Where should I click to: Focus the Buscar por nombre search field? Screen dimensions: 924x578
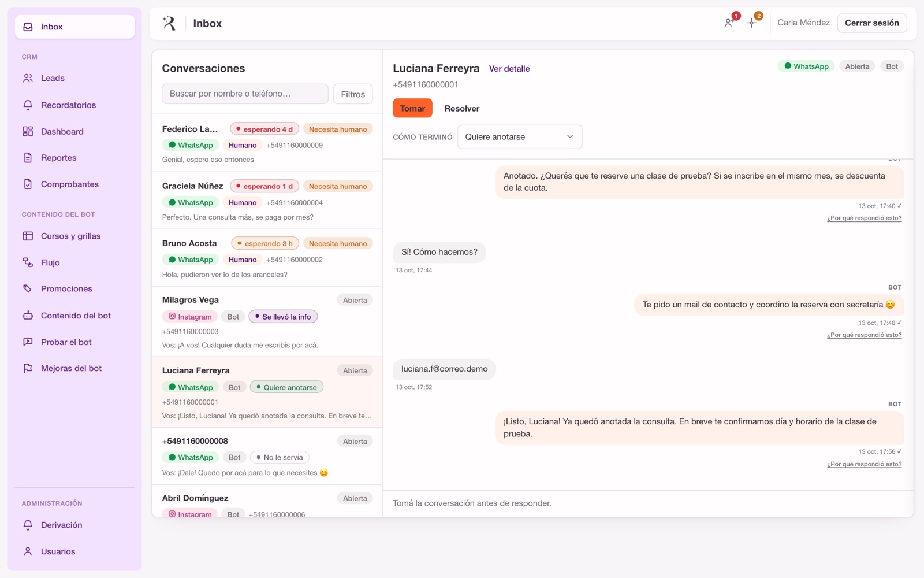(245, 94)
